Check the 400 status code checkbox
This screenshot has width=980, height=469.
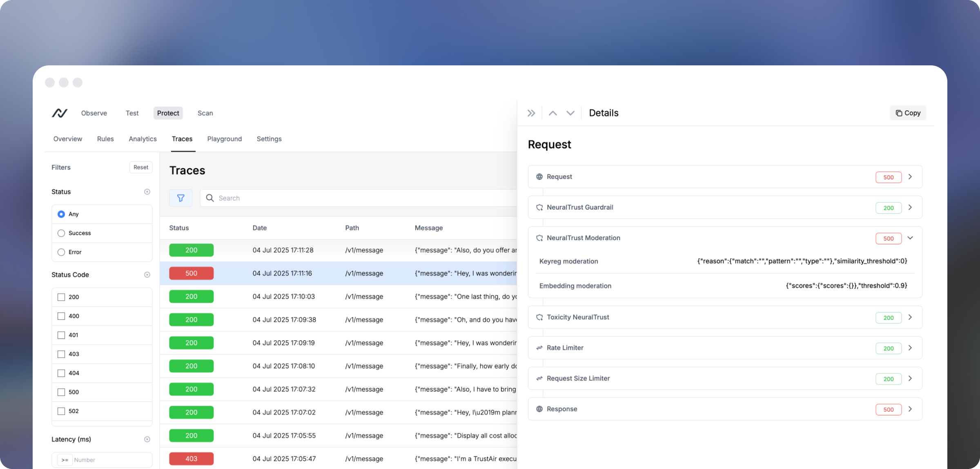[61, 316]
